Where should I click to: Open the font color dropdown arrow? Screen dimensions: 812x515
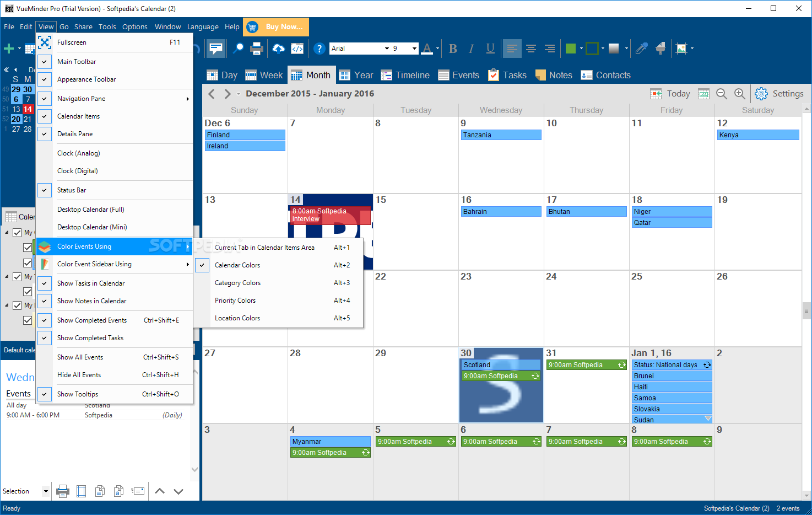pos(438,49)
